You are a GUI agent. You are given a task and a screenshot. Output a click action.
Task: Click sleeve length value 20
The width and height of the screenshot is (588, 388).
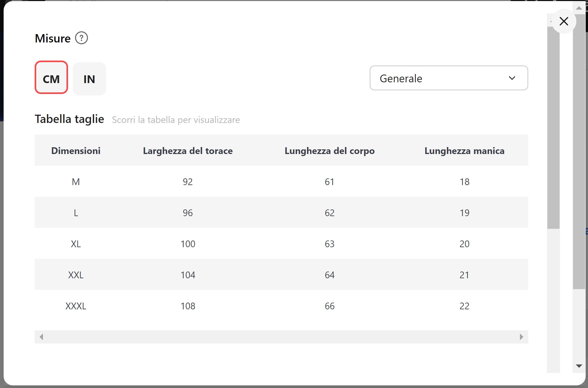[x=464, y=244]
